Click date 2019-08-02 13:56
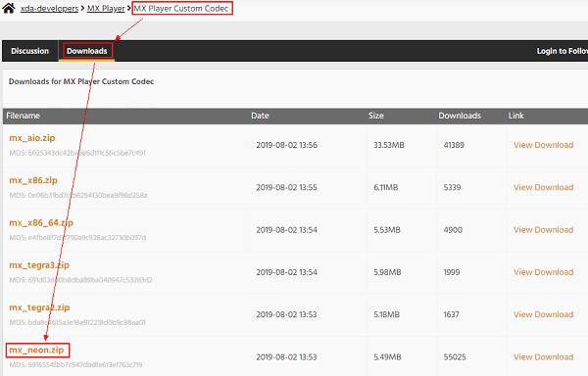The height and width of the screenshot is (376, 588). (x=287, y=145)
